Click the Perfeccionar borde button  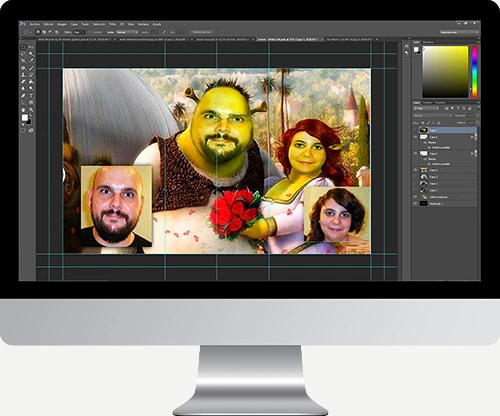202,32
